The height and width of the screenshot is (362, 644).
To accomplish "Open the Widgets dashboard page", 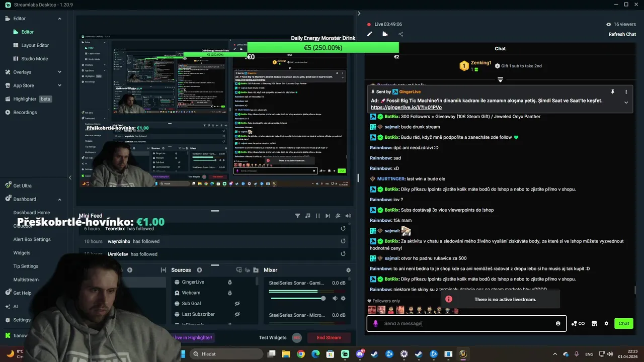I will click(22, 253).
